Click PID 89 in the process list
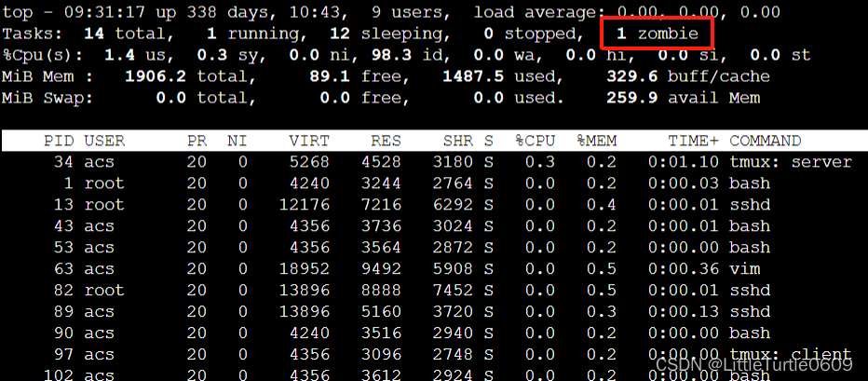 [x=63, y=312]
